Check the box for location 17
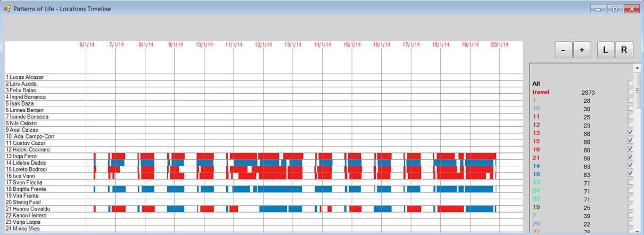 (x=630, y=182)
